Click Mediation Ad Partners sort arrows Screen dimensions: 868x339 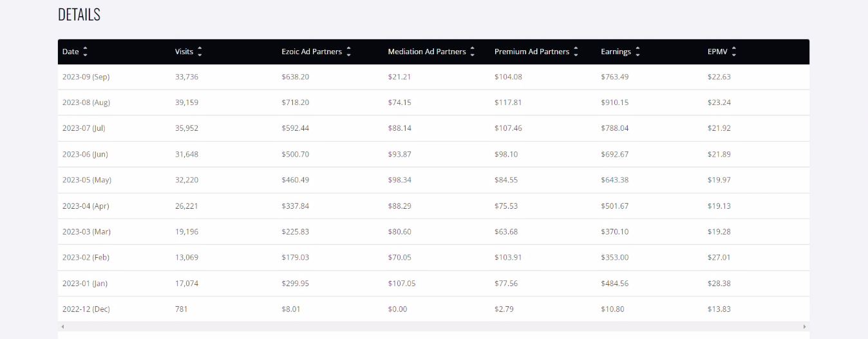[472, 52]
